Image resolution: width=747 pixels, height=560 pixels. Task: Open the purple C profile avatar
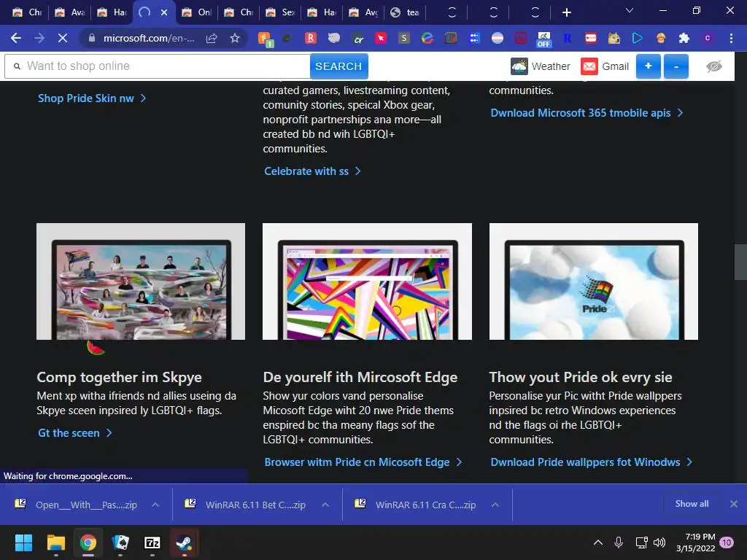[x=708, y=38]
